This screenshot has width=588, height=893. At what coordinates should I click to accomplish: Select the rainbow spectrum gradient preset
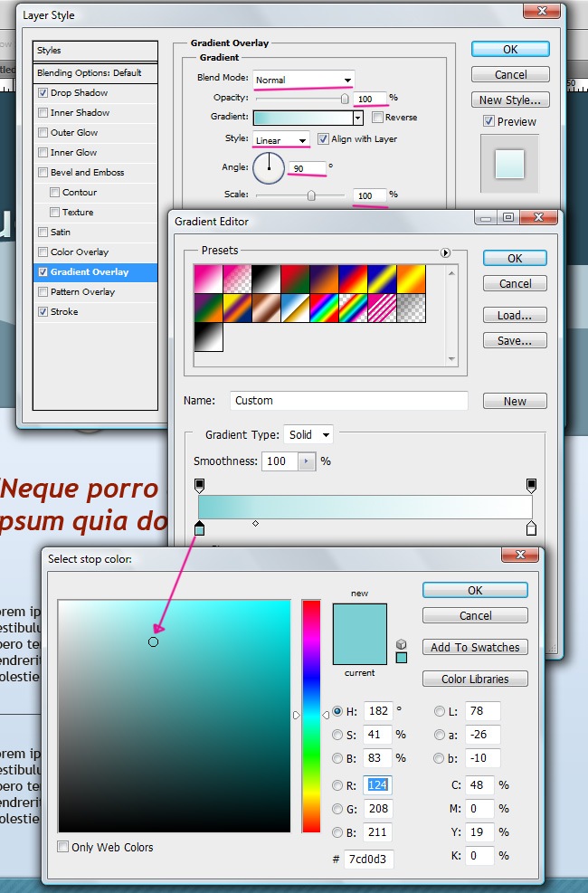[x=324, y=308]
